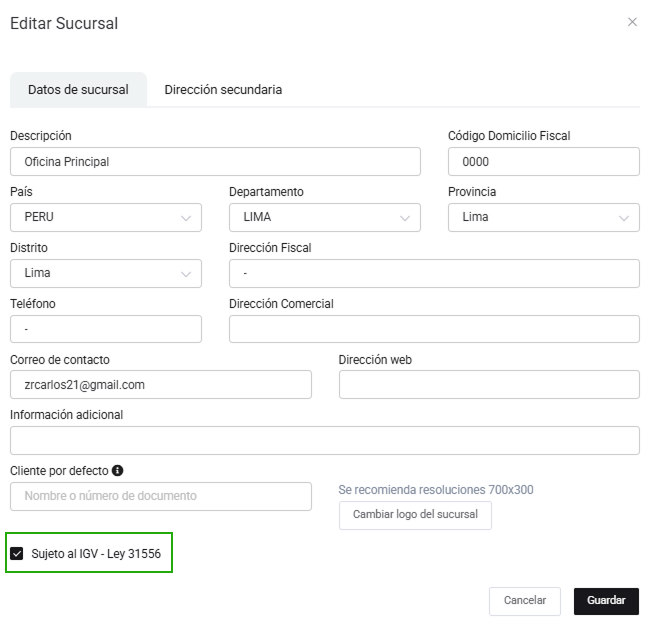The width and height of the screenshot is (650, 635).
Task: Select the Dirección web input field
Action: [x=489, y=385]
